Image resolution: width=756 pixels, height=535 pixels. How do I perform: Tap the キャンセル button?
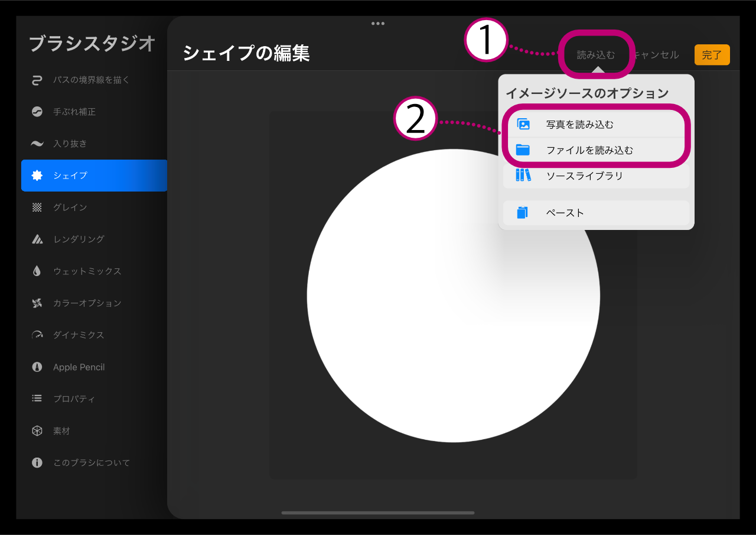click(x=656, y=55)
